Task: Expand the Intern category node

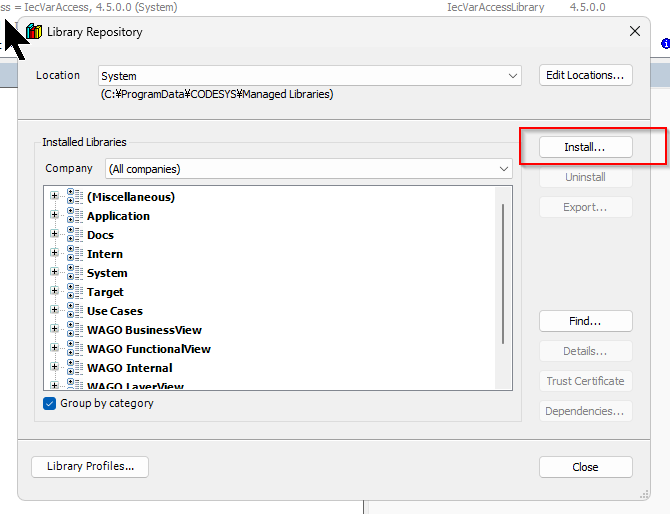Action: (x=54, y=253)
